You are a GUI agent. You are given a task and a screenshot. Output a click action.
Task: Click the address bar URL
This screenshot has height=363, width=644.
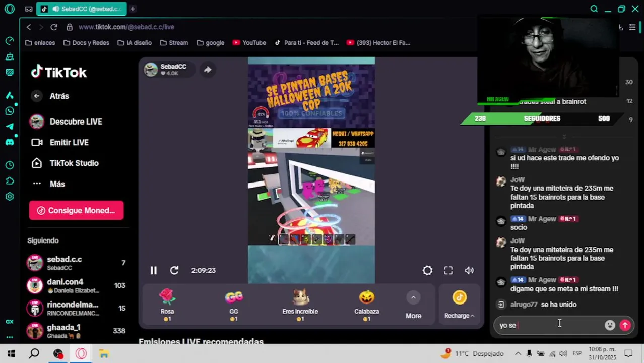(x=126, y=27)
